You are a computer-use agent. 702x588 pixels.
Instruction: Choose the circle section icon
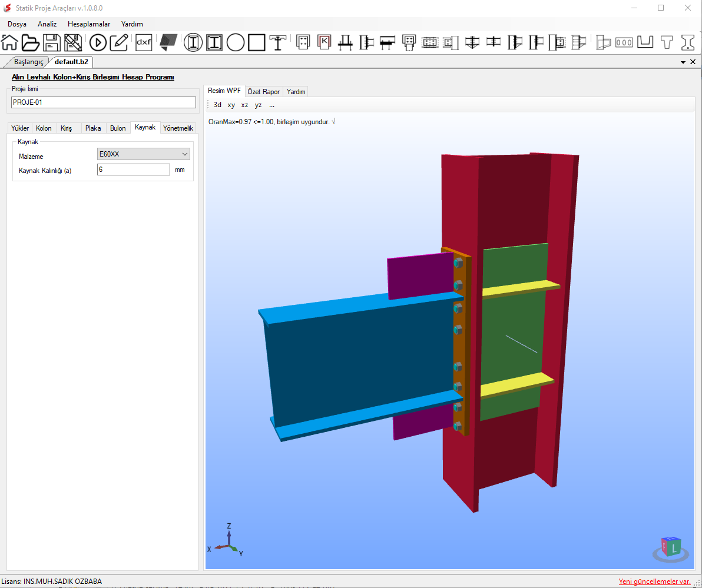click(x=236, y=42)
